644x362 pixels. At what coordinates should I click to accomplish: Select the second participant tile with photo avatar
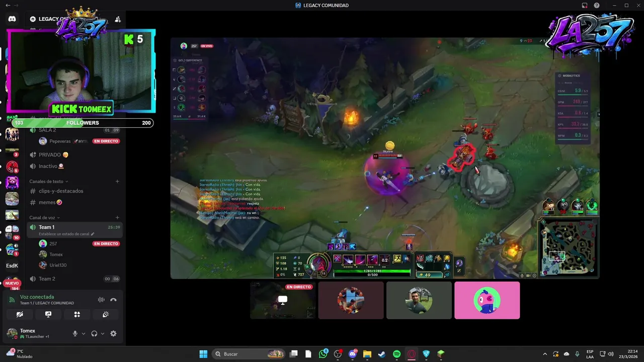[351, 300]
